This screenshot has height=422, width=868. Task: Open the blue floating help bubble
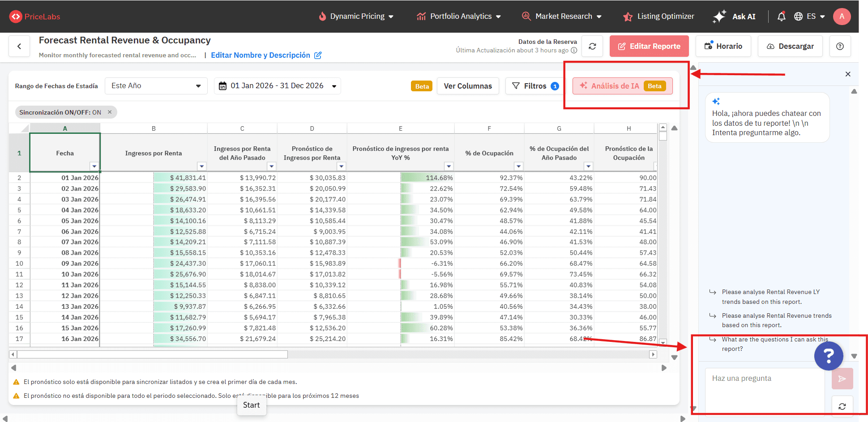coord(829,356)
